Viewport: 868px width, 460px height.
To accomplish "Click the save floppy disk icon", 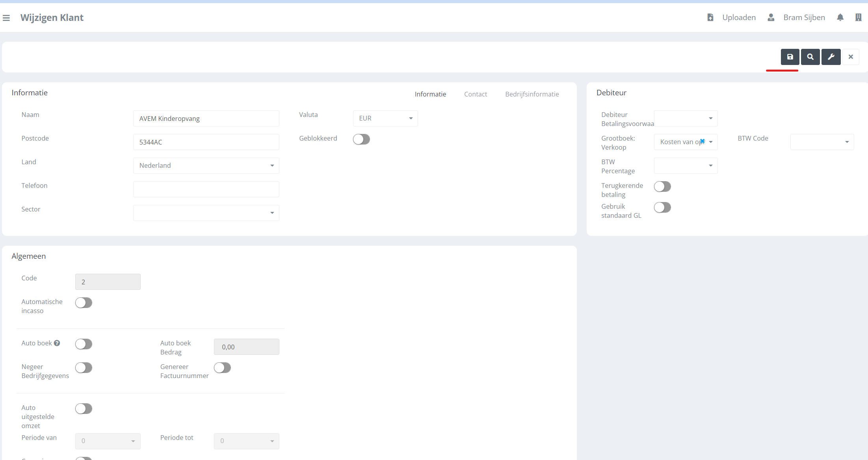I will [x=790, y=57].
